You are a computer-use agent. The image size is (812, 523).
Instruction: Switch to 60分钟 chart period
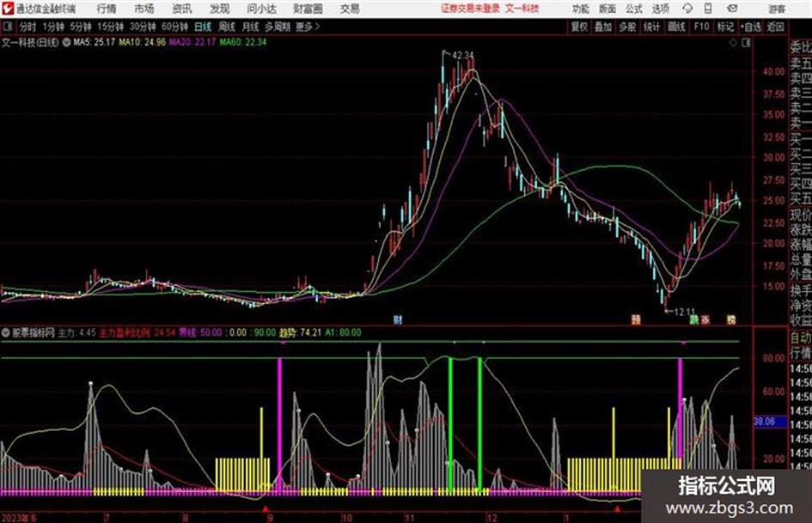[174, 27]
